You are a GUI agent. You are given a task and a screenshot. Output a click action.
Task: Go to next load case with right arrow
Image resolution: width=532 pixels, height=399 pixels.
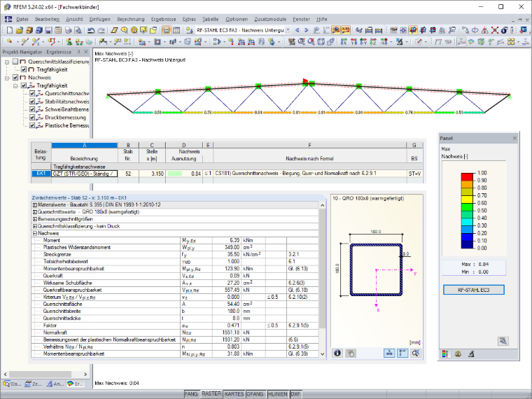[307, 30]
